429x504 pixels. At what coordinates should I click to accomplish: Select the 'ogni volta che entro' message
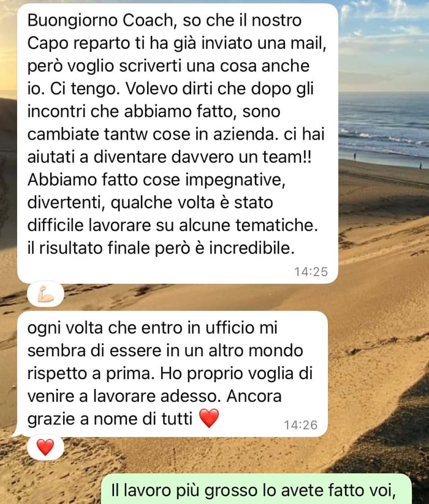pos(172,374)
